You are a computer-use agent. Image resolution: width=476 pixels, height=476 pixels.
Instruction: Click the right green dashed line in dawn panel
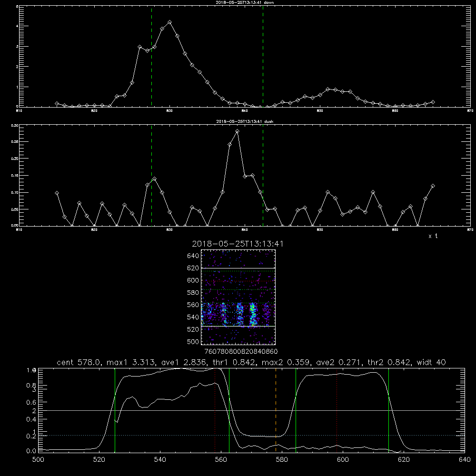(263, 56)
